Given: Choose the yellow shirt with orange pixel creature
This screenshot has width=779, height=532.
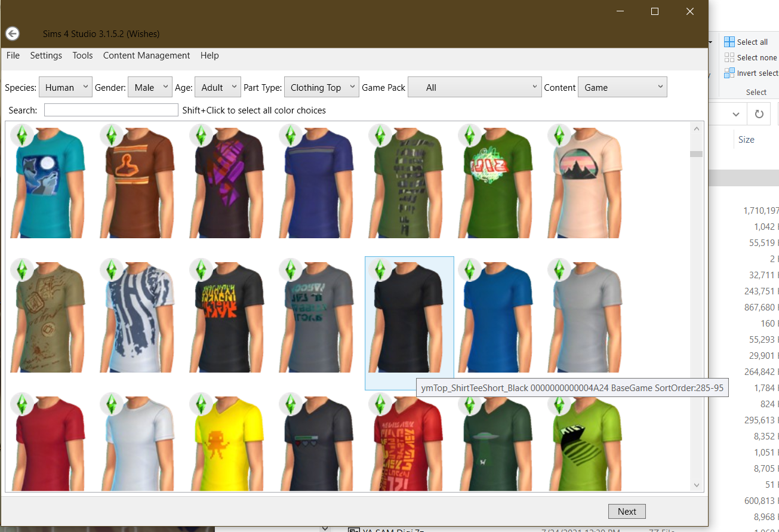Looking at the screenshot, I should [227, 442].
